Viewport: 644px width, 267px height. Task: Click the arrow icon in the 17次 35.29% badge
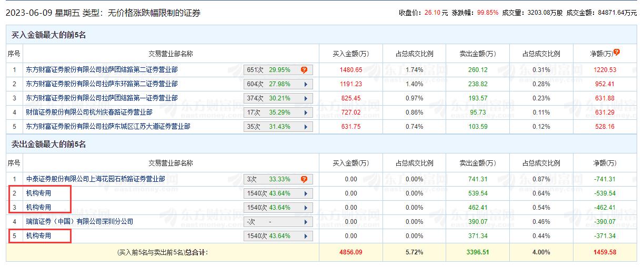click(305, 112)
